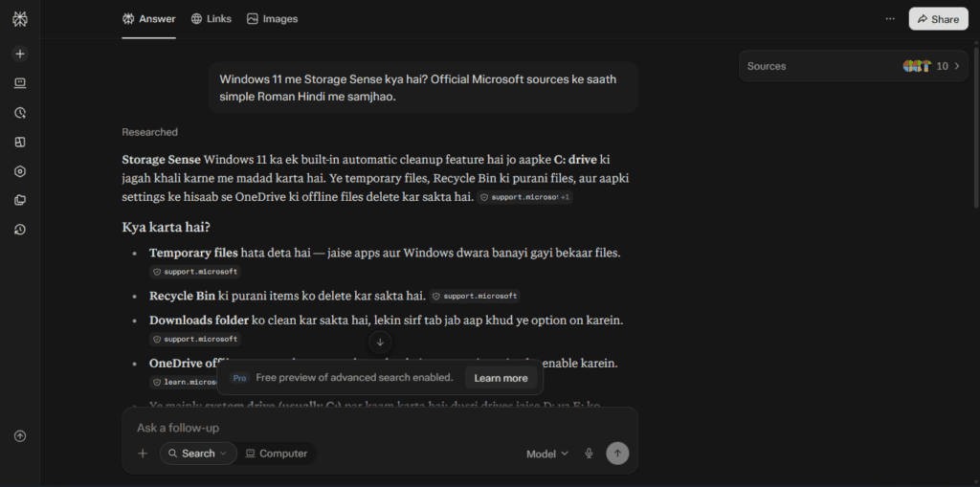Image resolution: width=980 pixels, height=487 pixels.
Task: Start a new thread with the plus icon
Action: (x=20, y=54)
